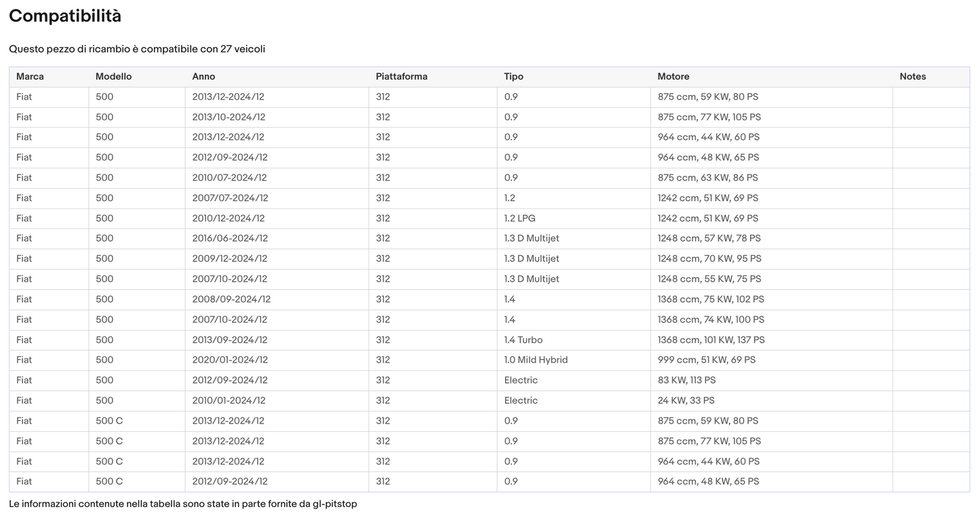Click the Marca column header
The image size is (980, 520).
pos(30,77)
